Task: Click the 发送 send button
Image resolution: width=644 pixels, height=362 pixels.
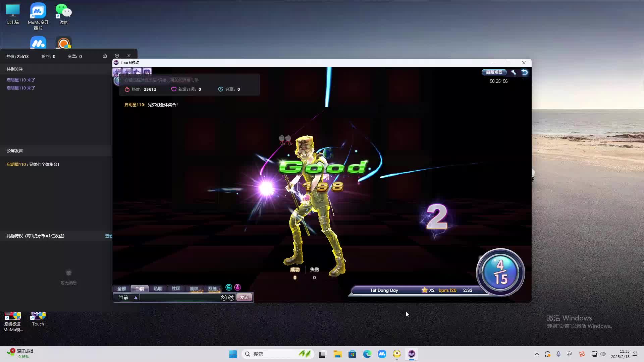Action: pos(244,298)
